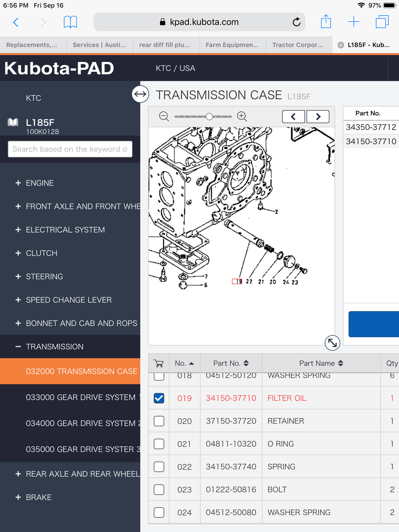Screen dimensions: 399x532
Task: Close the L185F - Kub... tab
Action: coord(341,45)
